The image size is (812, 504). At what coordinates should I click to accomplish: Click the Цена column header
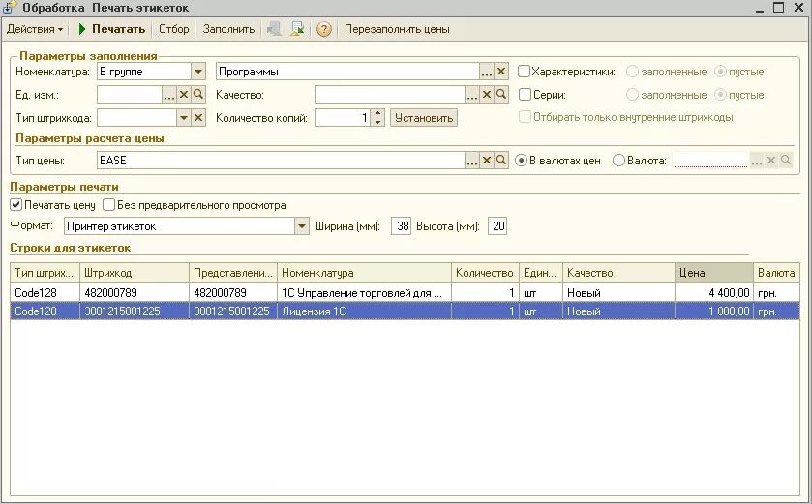[714, 273]
